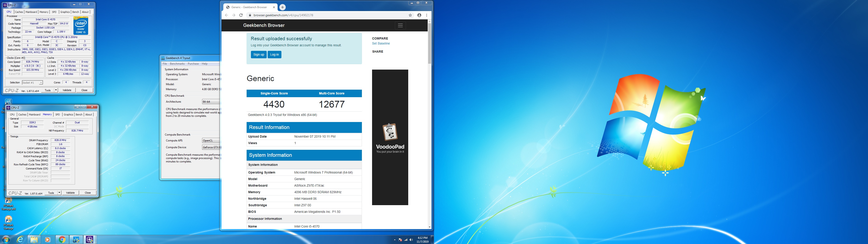The width and height of the screenshot is (868, 244).
Task: Open the volume speaker tray icon
Action: point(411,240)
